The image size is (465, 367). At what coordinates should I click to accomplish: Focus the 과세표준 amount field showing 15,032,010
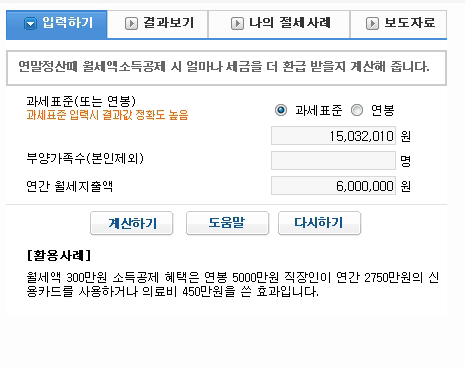pyautogui.click(x=333, y=135)
